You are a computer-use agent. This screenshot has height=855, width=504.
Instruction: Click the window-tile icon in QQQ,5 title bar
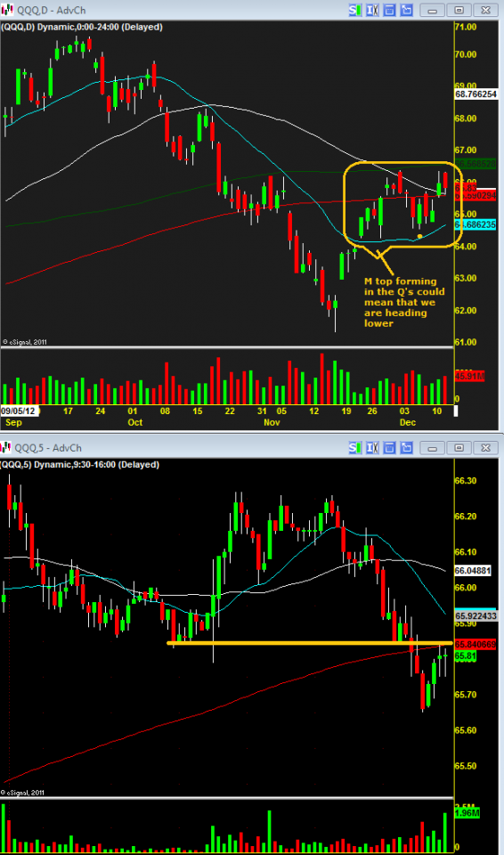coord(389,448)
